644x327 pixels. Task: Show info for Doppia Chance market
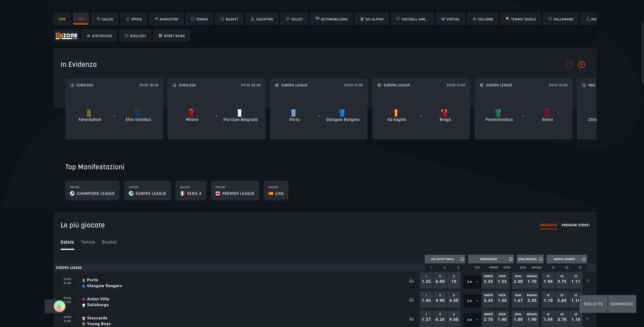(584, 259)
